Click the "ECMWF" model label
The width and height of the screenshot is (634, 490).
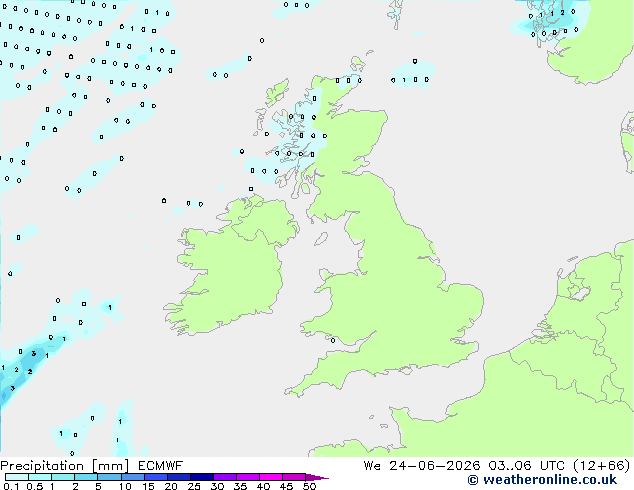pos(161,466)
